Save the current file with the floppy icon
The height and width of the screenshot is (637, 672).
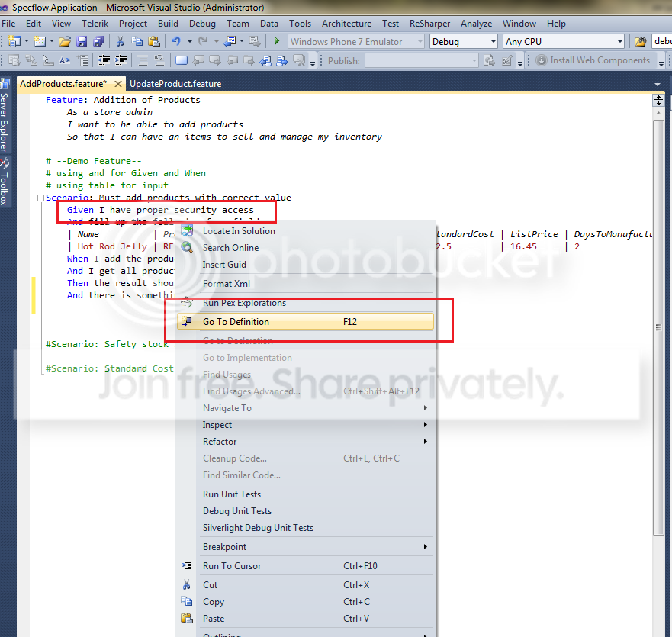tap(82, 42)
